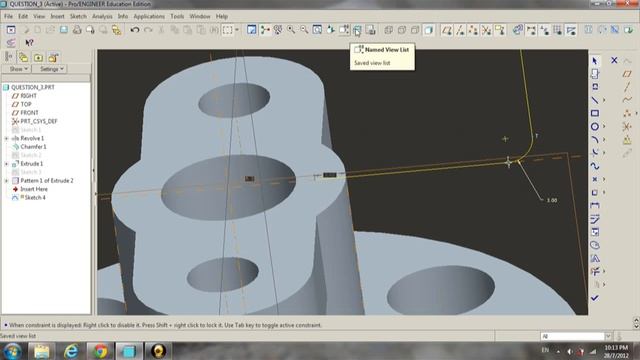Open the File menu

click(8, 16)
